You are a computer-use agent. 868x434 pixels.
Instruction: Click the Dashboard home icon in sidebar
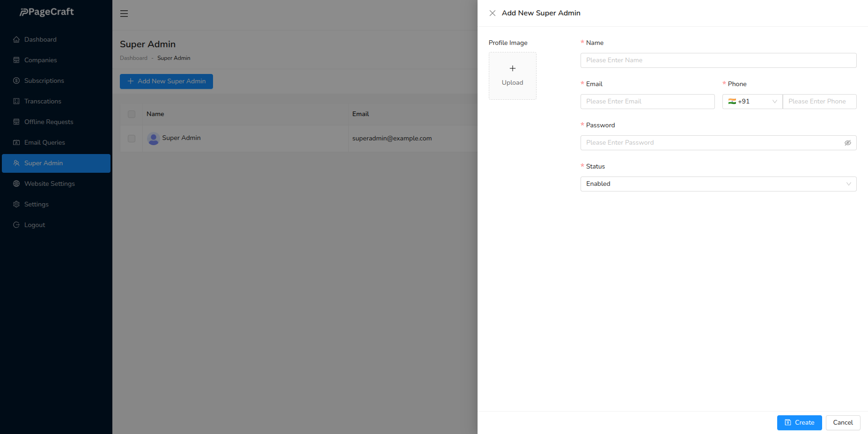(16, 40)
